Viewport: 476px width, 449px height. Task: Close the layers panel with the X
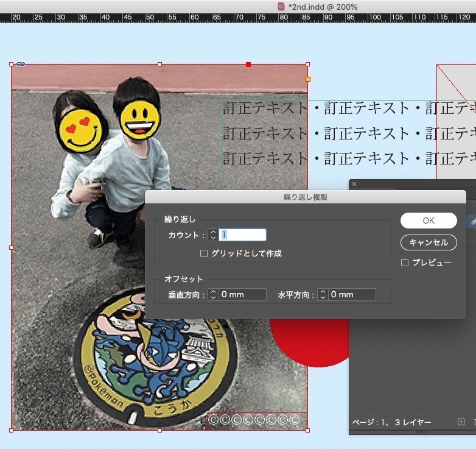(x=354, y=184)
